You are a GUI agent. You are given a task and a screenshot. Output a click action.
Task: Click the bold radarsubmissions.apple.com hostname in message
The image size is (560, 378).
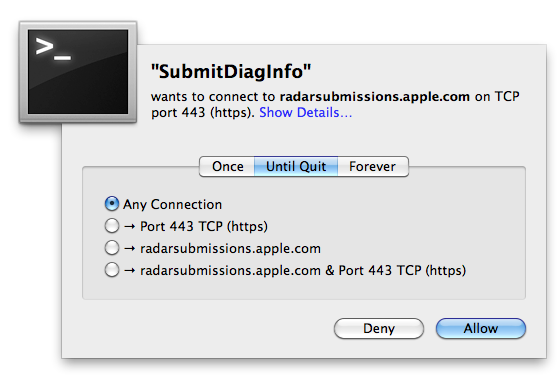tap(374, 96)
